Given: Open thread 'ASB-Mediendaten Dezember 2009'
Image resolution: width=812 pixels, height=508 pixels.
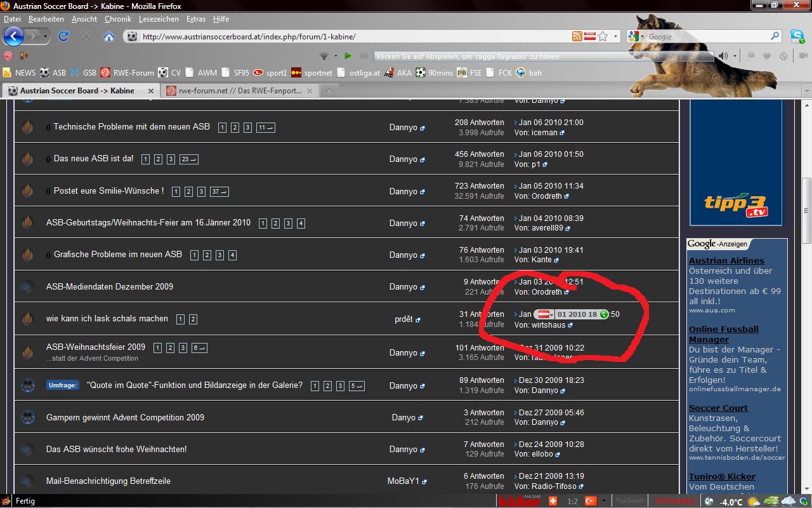Looking at the screenshot, I should point(110,286).
